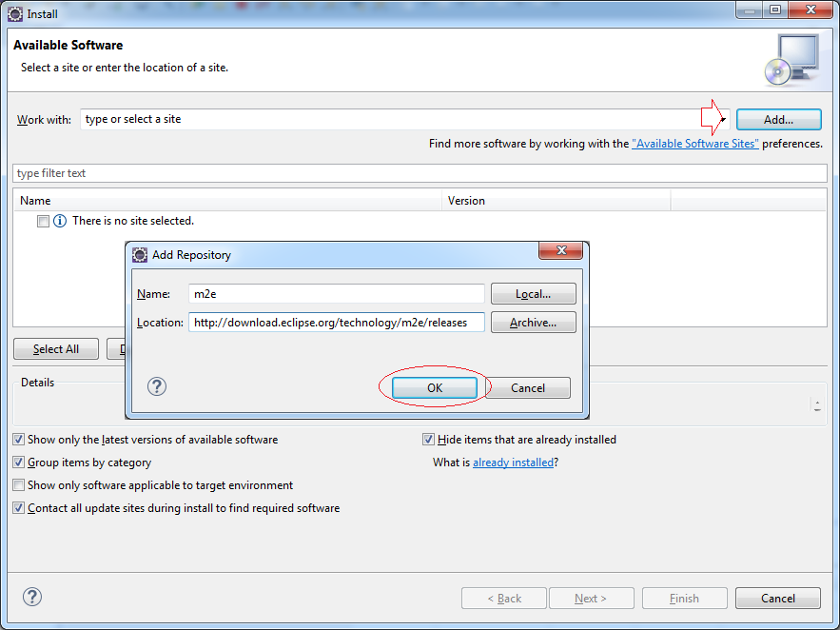840x630 pixels.
Task: Toggle contact all update sites checkbox
Action: (x=19, y=508)
